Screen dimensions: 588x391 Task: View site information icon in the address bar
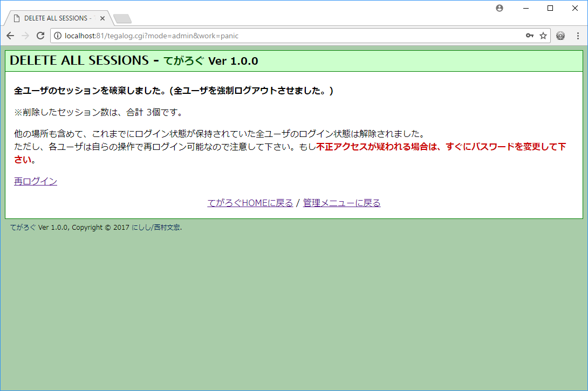pos(57,36)
